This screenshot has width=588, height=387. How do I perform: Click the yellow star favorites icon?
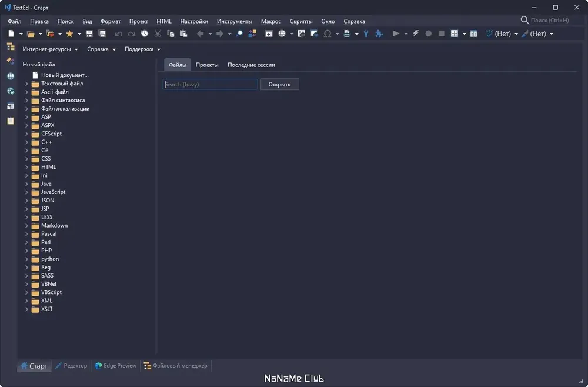pyautogui.click(x=69, y=34)
